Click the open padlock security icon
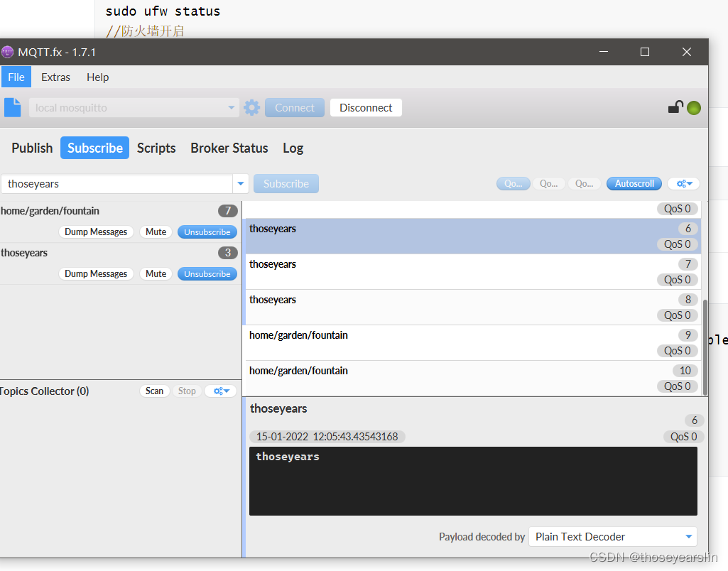 click(x=675, y=107)
